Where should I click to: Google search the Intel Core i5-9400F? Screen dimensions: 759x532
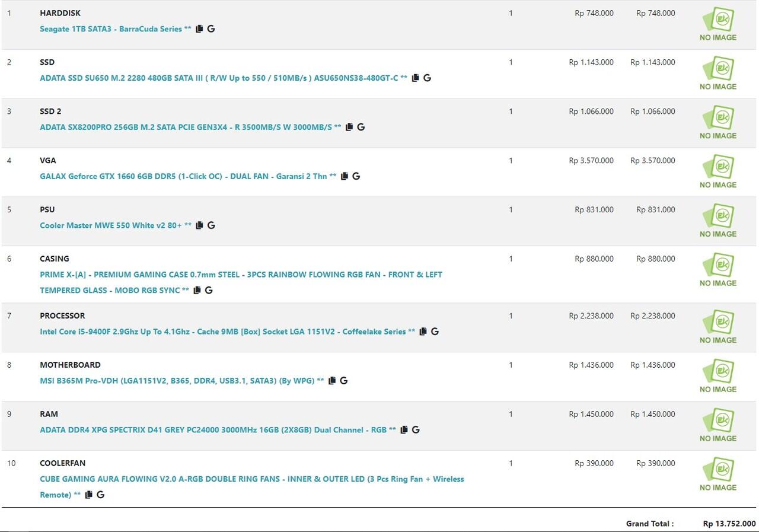tap(435, 332)
